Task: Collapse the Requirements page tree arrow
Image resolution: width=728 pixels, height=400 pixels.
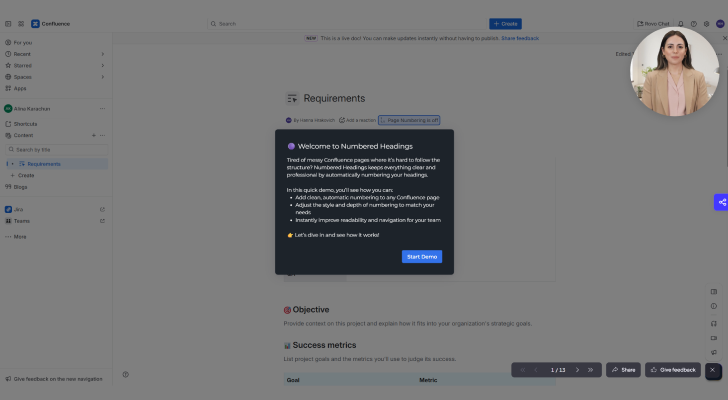Action: (x=13, y=164)
